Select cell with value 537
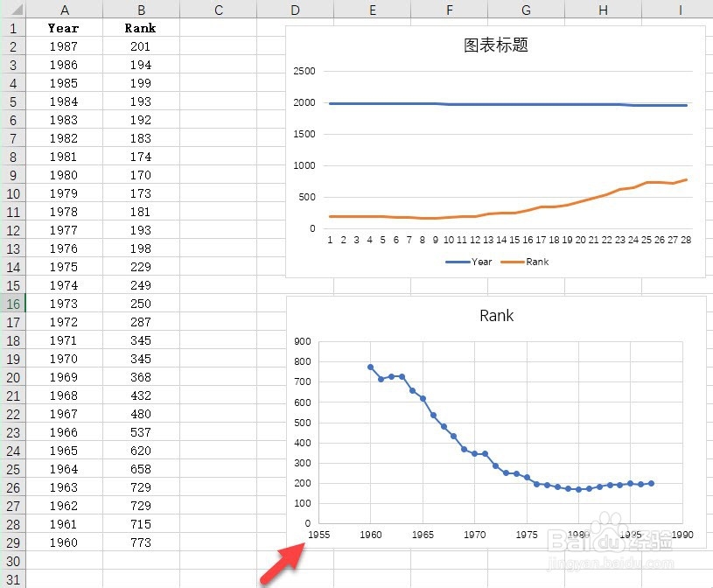Viewport: 713px width, 588px height. [141, 432]
